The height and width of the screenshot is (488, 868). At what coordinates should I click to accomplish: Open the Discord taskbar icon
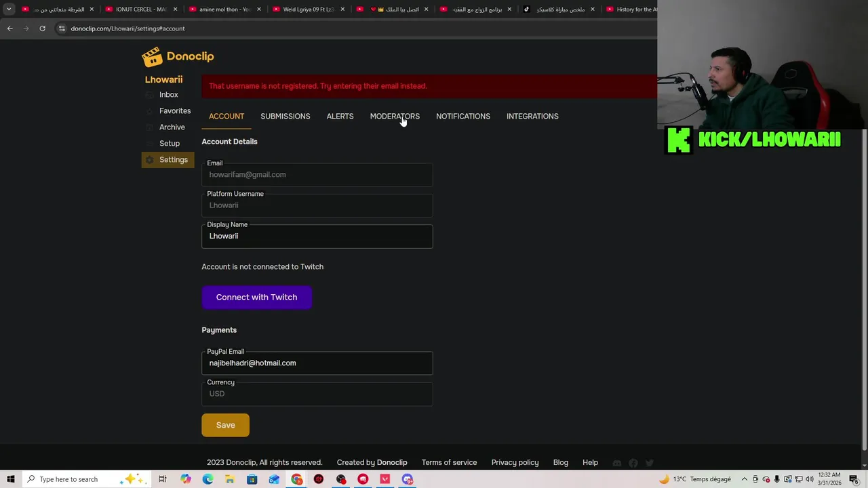tap(408, 479)
